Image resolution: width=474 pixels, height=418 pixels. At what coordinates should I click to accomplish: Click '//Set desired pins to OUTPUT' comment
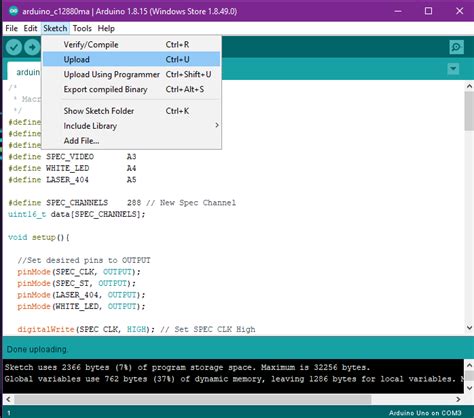(84, 260)
